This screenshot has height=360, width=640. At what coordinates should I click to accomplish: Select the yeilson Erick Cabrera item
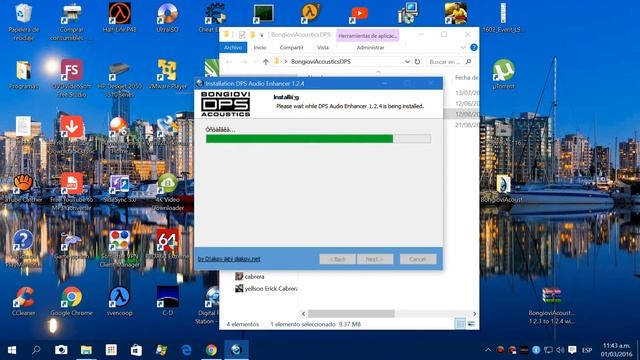pyautogui.click(x=266, y=288)
